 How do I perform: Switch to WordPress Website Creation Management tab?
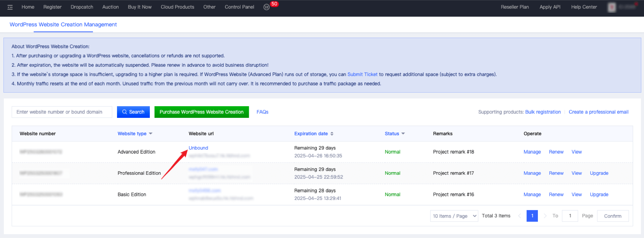63,24
